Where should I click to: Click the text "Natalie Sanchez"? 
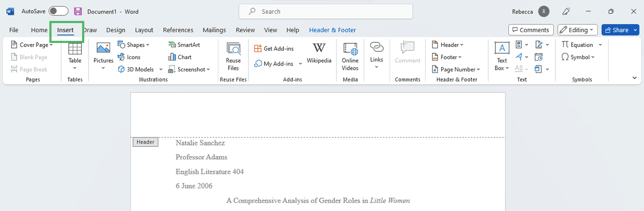(200, 143)
